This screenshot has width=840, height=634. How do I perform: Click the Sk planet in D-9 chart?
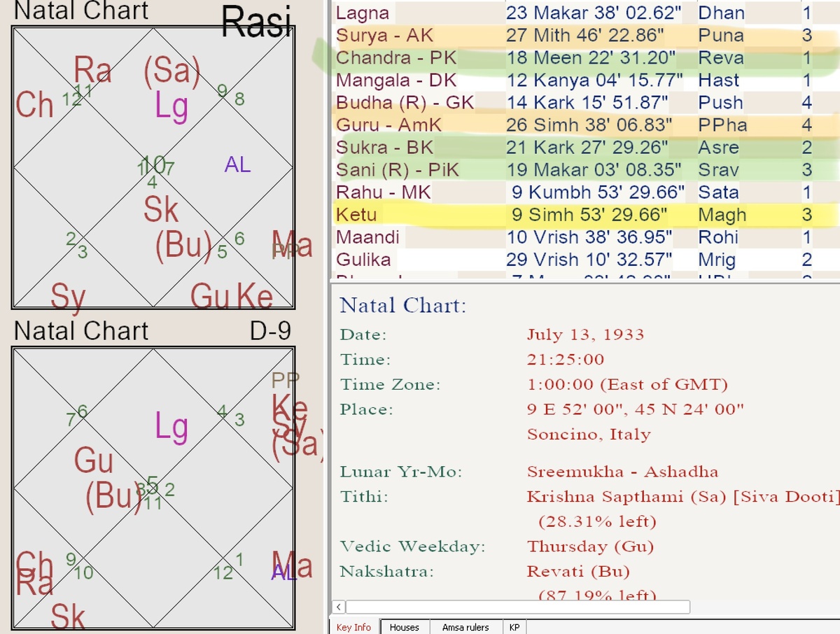pyautogui.click(x=68, y=617)
